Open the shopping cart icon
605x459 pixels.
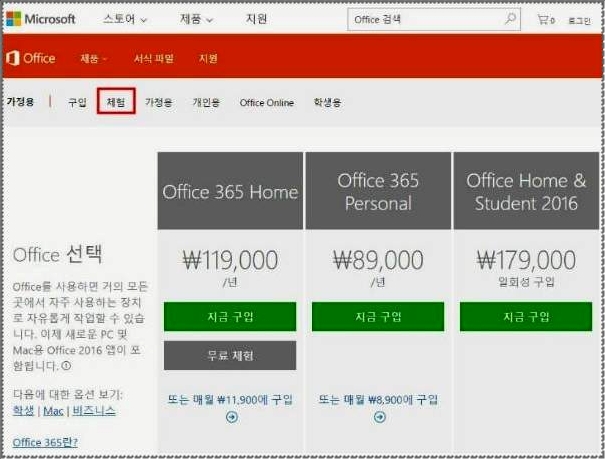click(x=543, y=19)
